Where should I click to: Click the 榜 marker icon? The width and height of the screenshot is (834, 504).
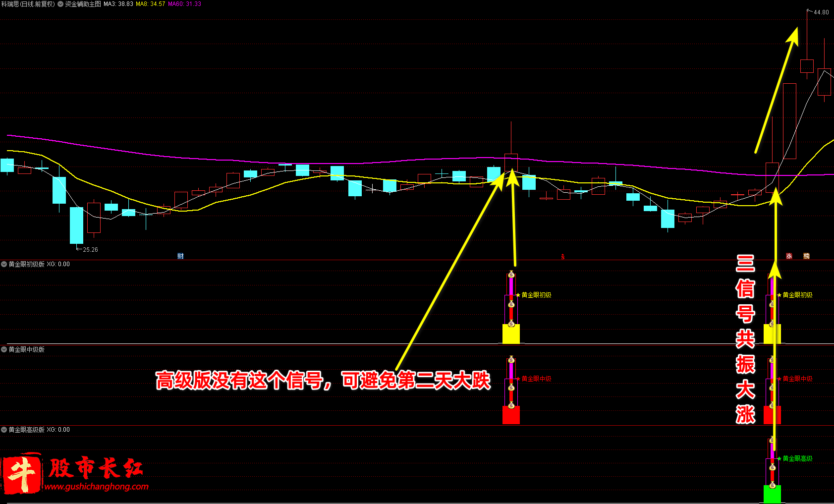(806, 256)
